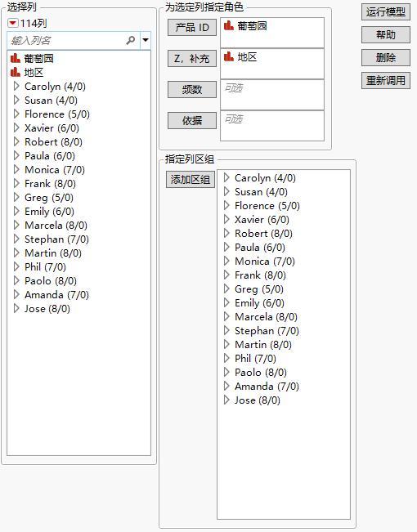The height and width of the screenshot is (532, 417).
Task: Expand Monica (7/0) in 指定列区组 list
Action: [226, 262]
